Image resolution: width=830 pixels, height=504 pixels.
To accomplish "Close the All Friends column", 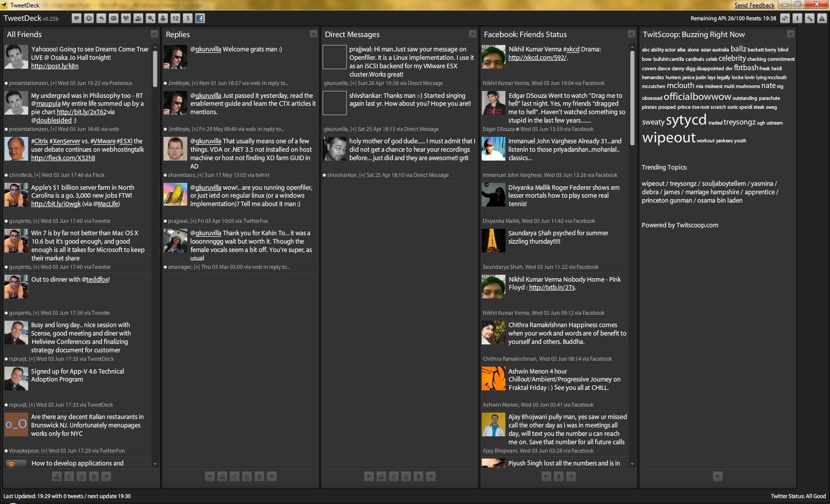I will pyautogui.click(x=154, y=34).
